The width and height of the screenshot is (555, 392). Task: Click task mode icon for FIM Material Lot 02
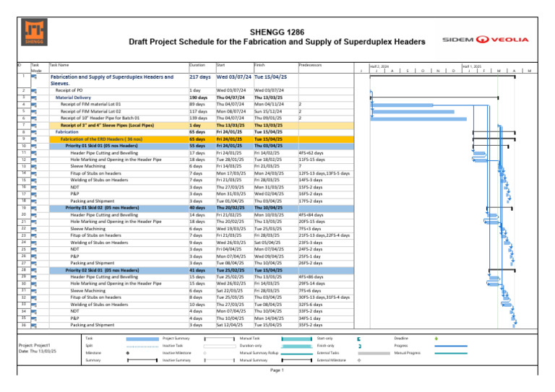coord(34,112)
